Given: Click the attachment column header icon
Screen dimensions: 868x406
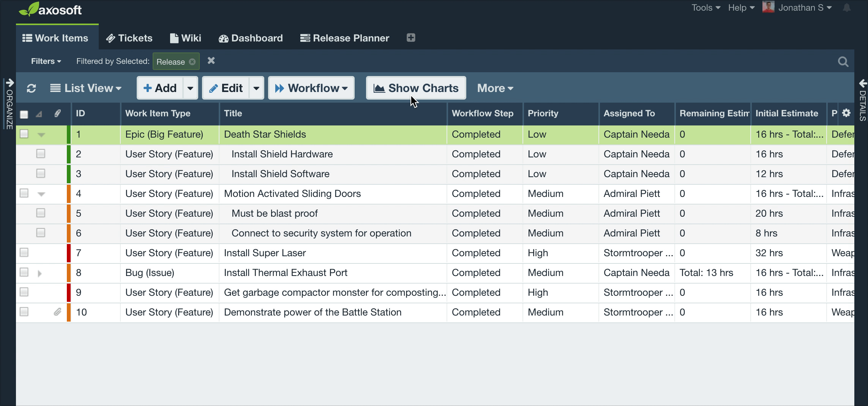Looking at the screenshot, I should [x=57, y=113].
